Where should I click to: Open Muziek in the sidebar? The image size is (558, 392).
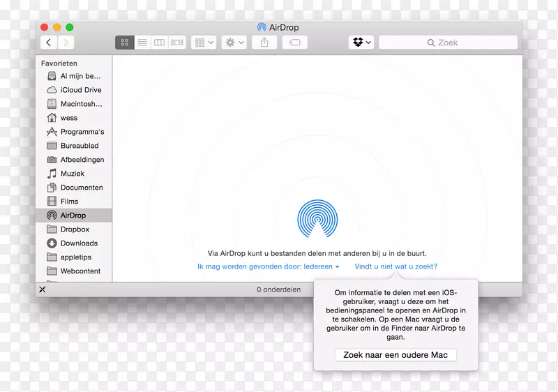click(74, 174)
